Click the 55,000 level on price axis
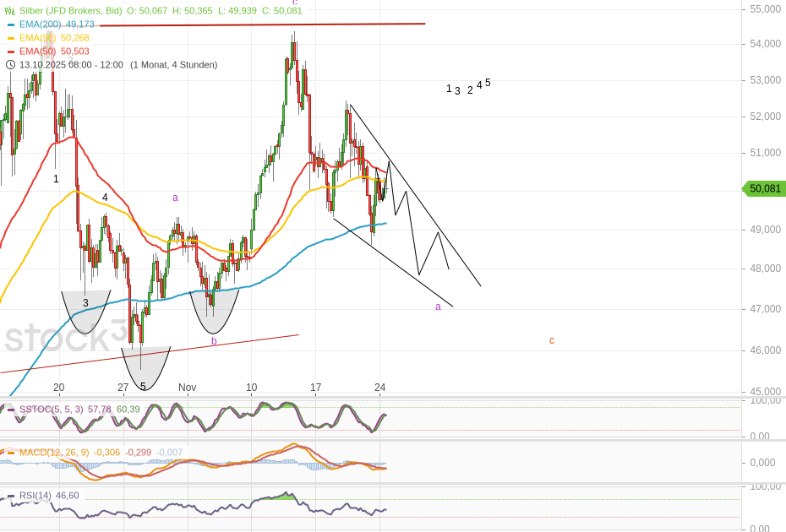The height and width of the screenshot is (532, 786). [765, 9]
